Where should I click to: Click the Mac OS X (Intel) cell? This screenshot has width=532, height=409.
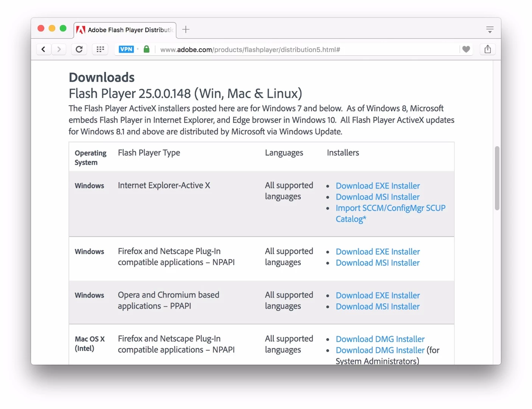(x=90, y=343)
